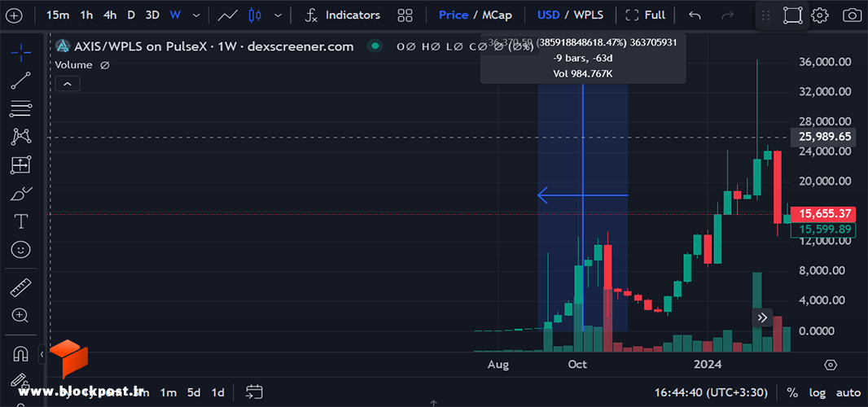Click the redo arrow
This screenshot has width=868, height=407.
pyautogui.click(x=728, y=15)
